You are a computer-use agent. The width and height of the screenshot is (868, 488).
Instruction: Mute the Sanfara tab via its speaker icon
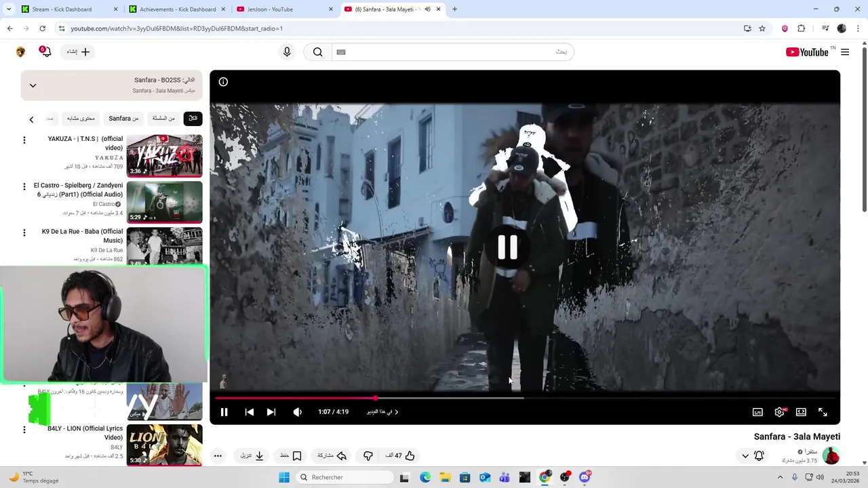click(x=427, y=9)
